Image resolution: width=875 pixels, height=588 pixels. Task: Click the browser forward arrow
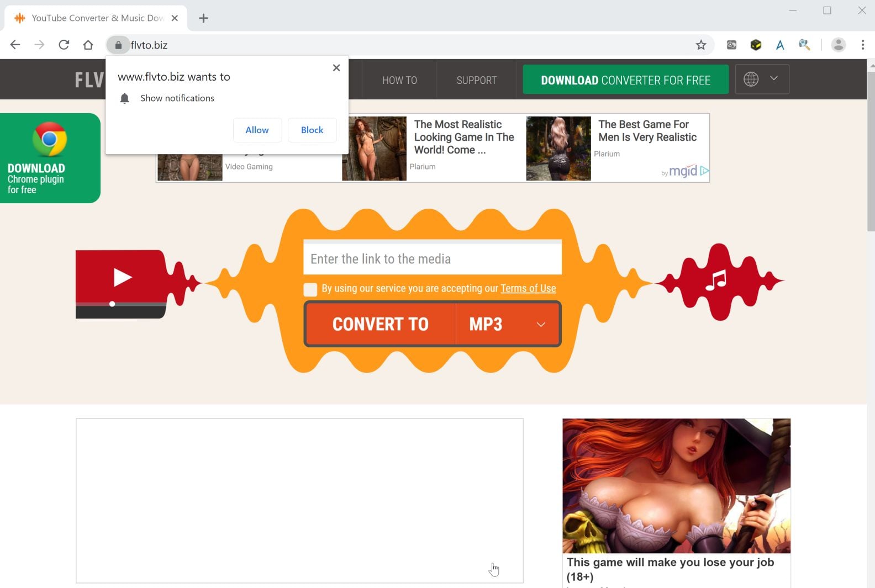[39, 45]
